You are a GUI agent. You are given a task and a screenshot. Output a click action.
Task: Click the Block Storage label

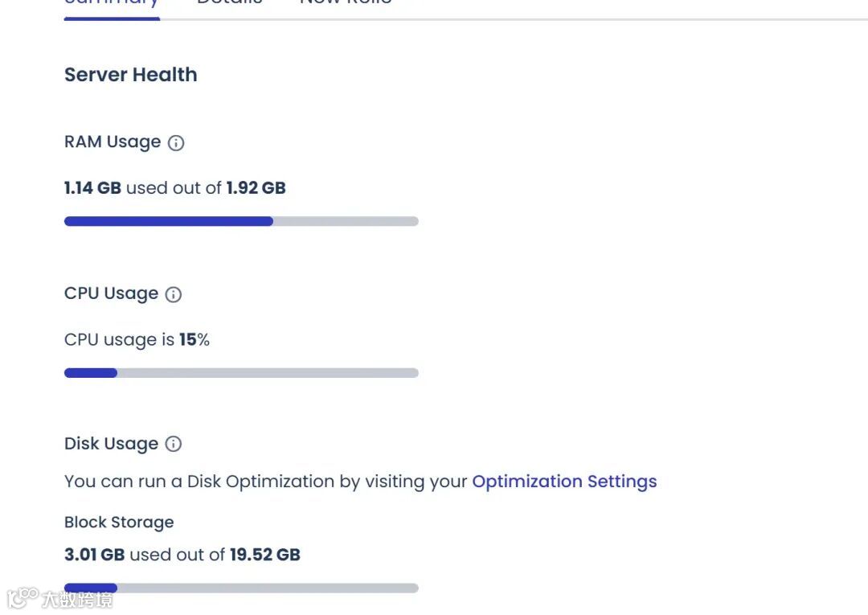119,523
